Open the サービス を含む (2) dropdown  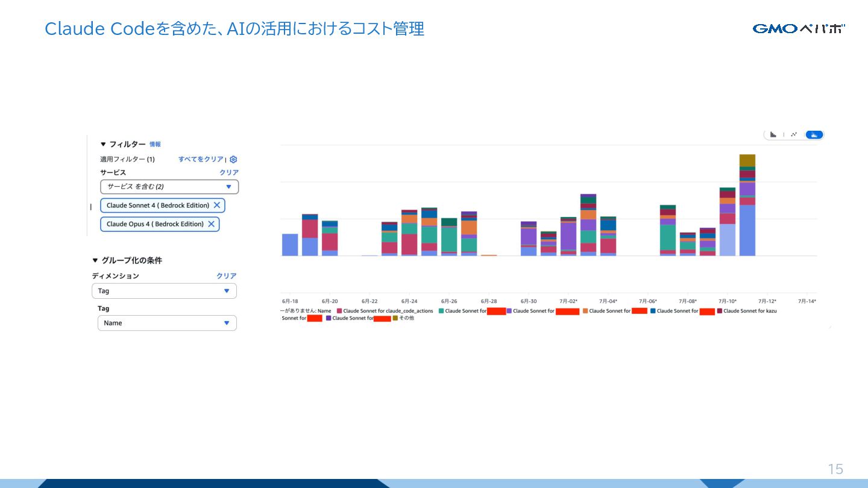coord(169,187)
